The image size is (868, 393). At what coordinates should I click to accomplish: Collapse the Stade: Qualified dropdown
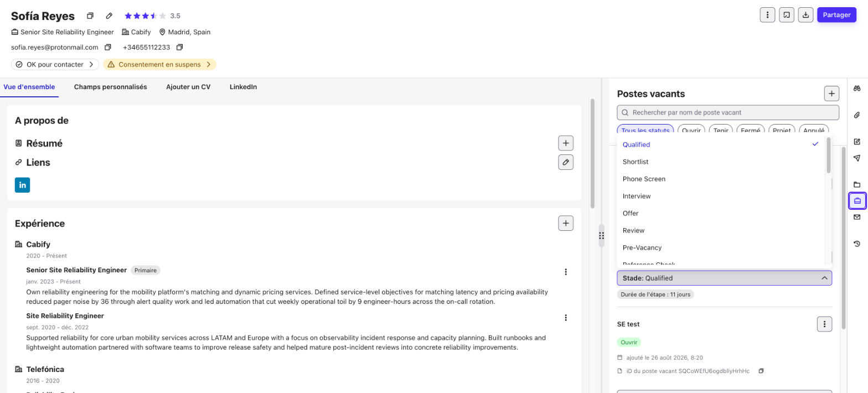(x=724, y=278)
